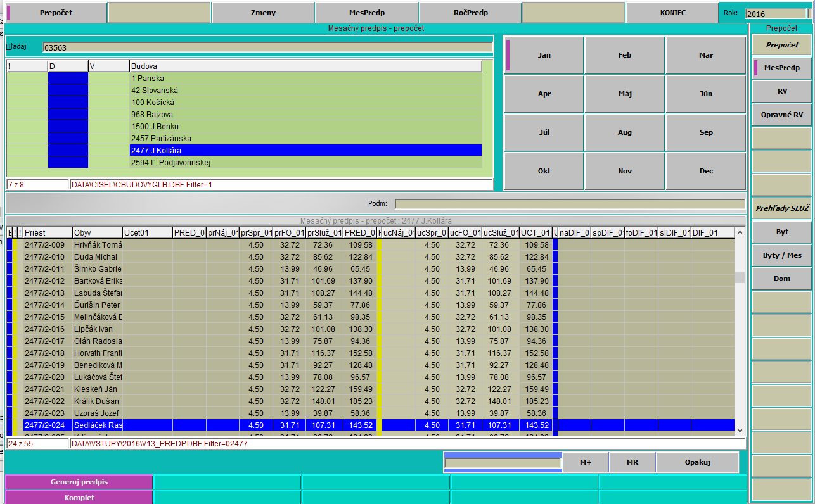Open Prehľady SLUŽ in the sidebar
Viewport: 815px width, 504px height.
[x=781, y=208]
